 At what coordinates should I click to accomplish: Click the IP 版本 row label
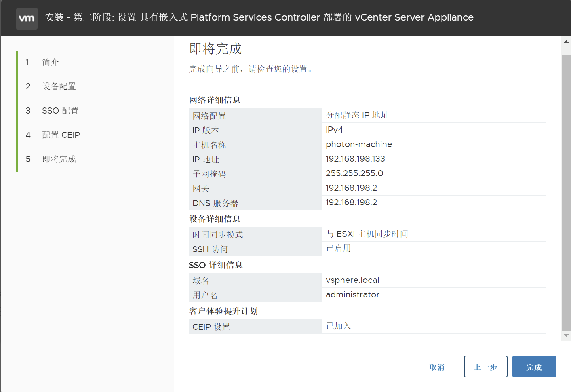(x=206, y=131)
